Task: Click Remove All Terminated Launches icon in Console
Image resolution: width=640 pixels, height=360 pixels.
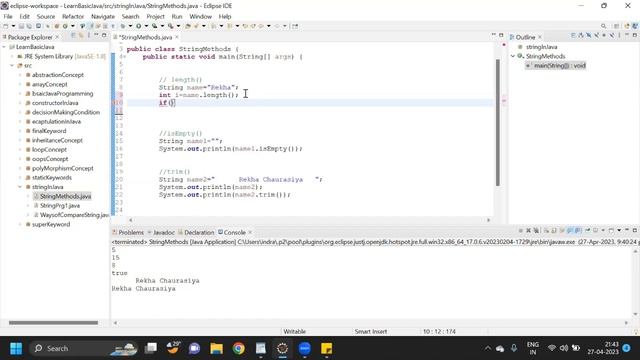Action: (536, 231)
